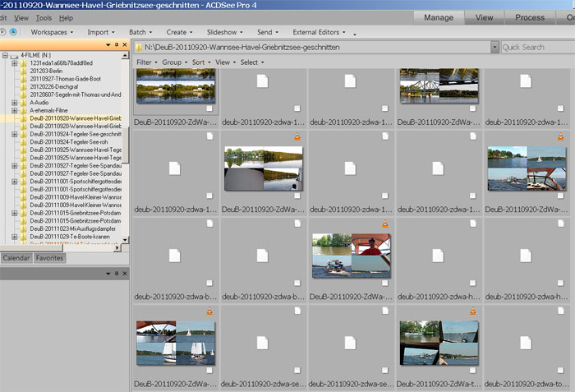Open the Filter dropdown
This screenshot has width=575, height=392.
pyautogui.click(x=145, y=62)
